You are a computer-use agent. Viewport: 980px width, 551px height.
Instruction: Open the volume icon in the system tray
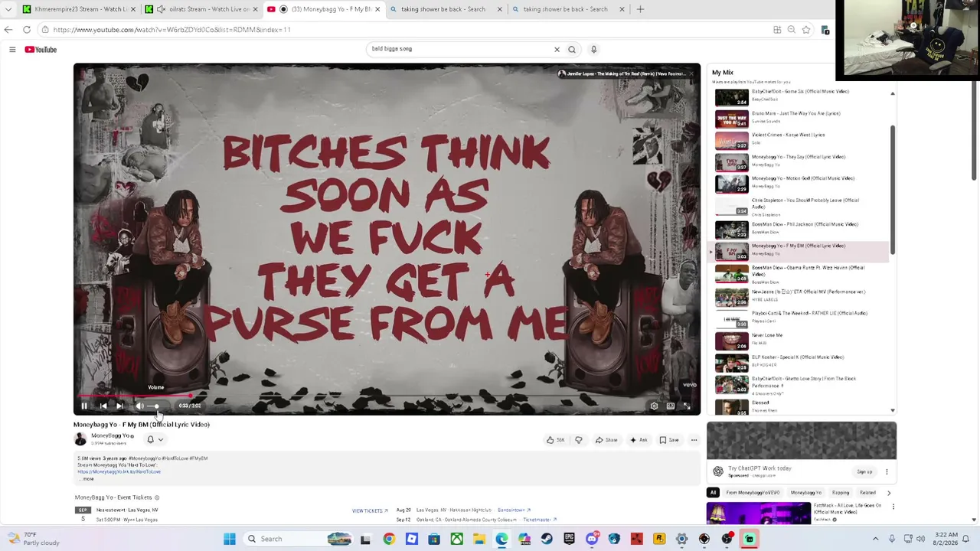[920, 539]
